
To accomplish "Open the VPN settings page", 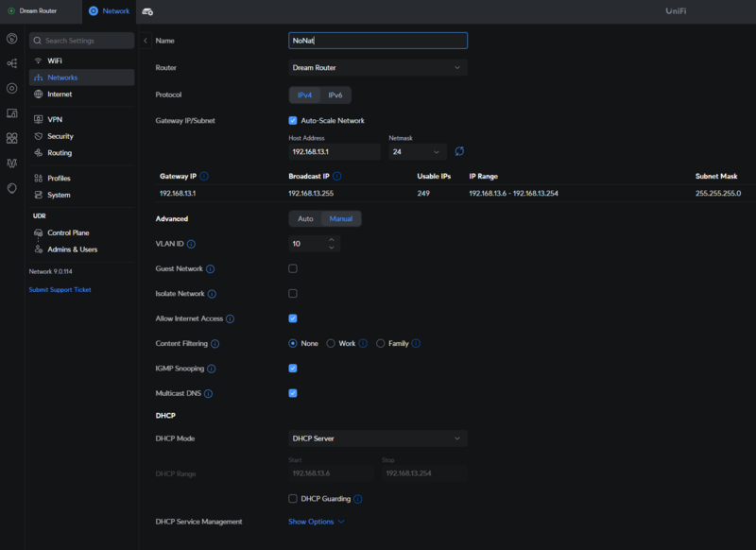I will [81, 119].
